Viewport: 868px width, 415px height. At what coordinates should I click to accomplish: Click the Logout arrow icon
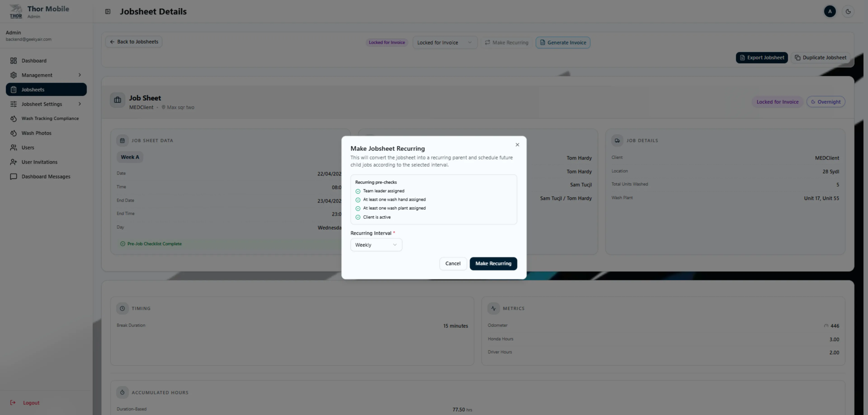13,403
